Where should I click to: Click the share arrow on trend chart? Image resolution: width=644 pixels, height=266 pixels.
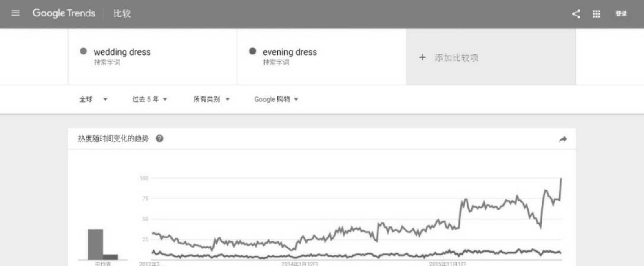pos(562,139)
